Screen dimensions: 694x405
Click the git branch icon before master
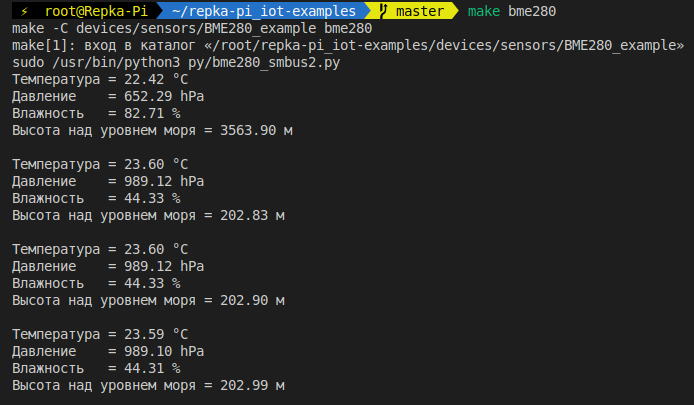tap(383, 11)
